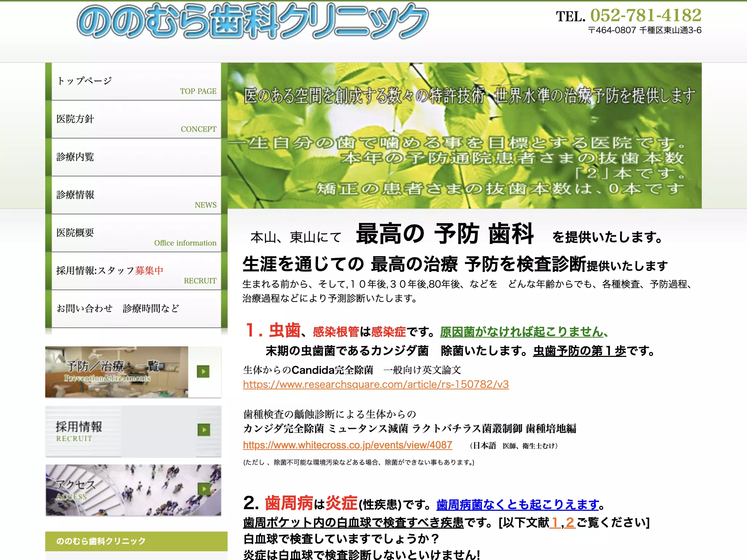Open the 医院概要 Office information menu item
The width and height of the screenshot is (747, 560).
tap(136, 233)
